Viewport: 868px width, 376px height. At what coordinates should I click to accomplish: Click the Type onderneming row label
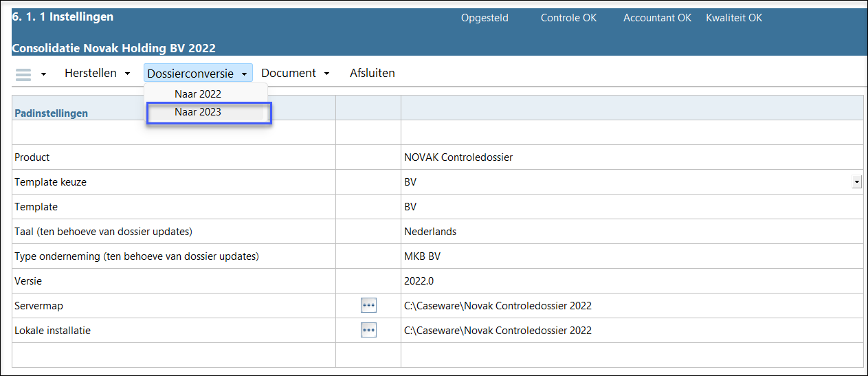click(136, 256)
